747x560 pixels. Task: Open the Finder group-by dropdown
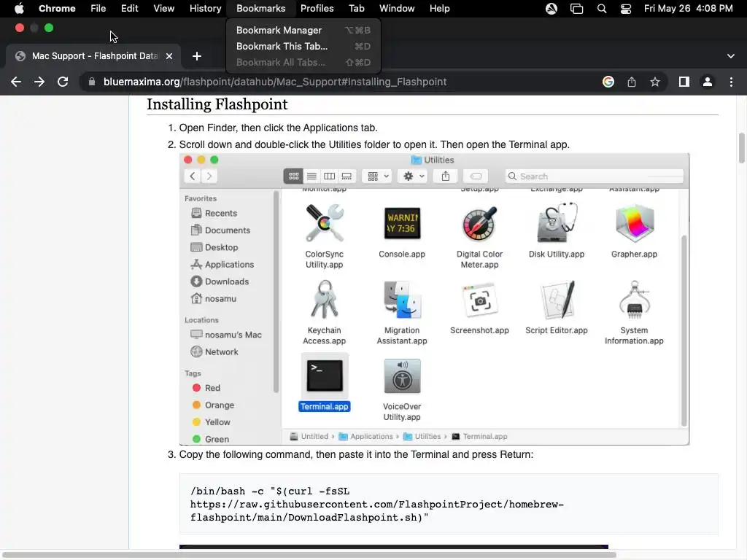pos(378,176)
